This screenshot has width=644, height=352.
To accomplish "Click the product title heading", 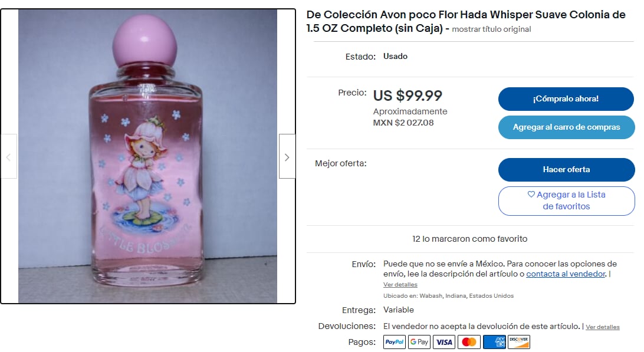I will click(x=466, y=21).
